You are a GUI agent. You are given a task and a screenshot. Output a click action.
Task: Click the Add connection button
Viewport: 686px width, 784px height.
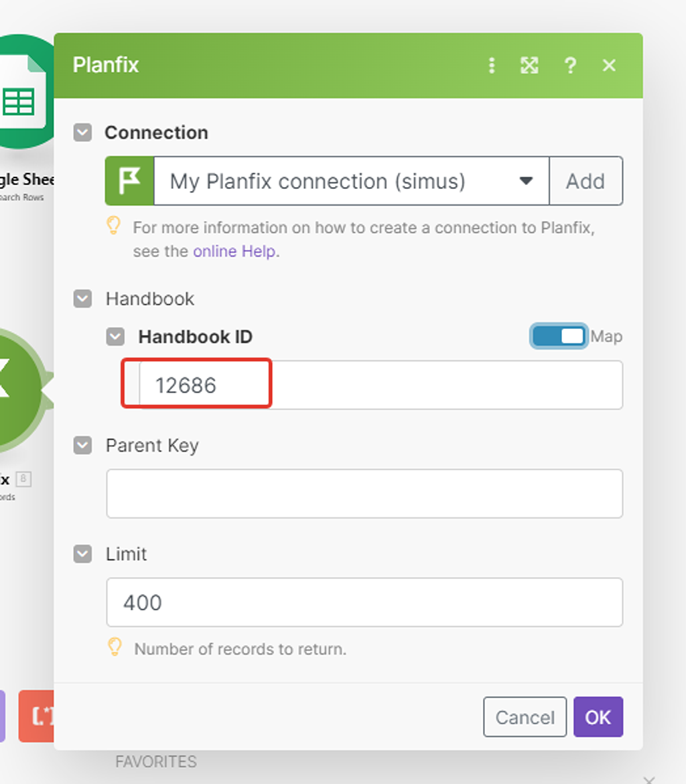point(586,181)
